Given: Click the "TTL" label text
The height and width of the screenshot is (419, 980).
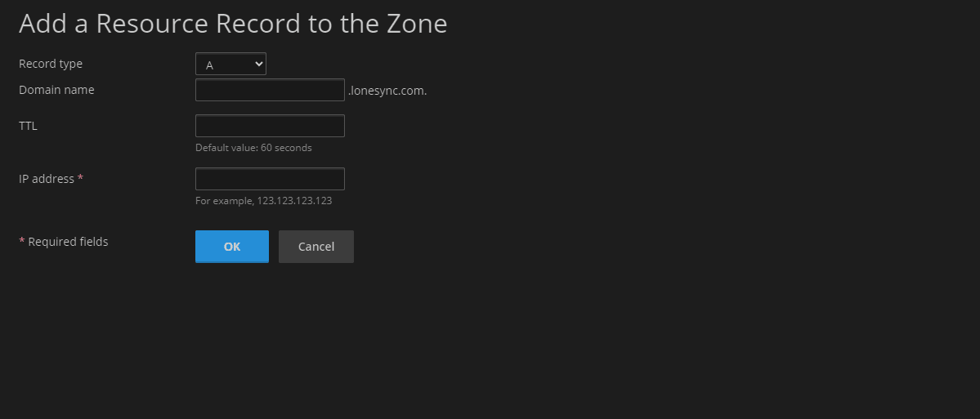Looking at the screenshot, I should click(x=29, y=126).
